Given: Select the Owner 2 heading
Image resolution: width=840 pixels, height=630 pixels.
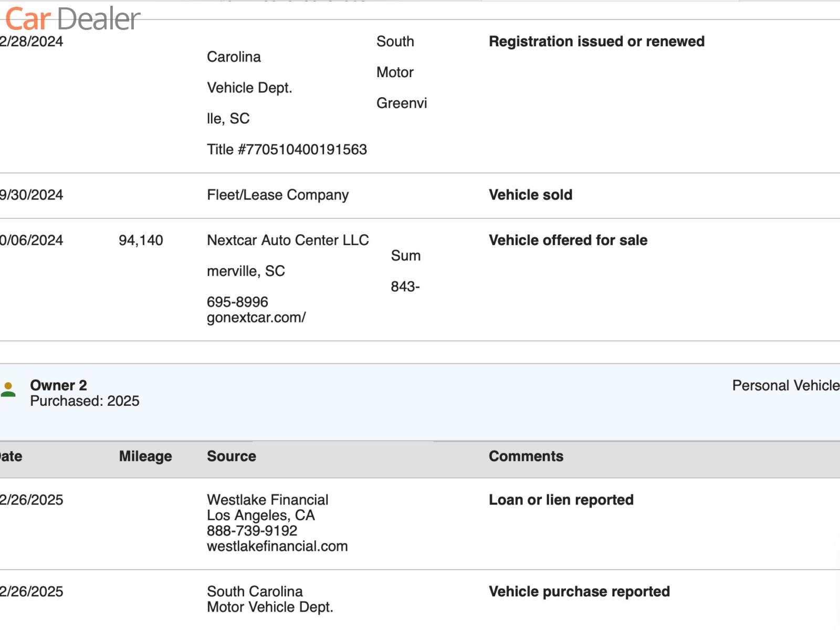Looking at the screenshot, I should (x=58, y=385).
